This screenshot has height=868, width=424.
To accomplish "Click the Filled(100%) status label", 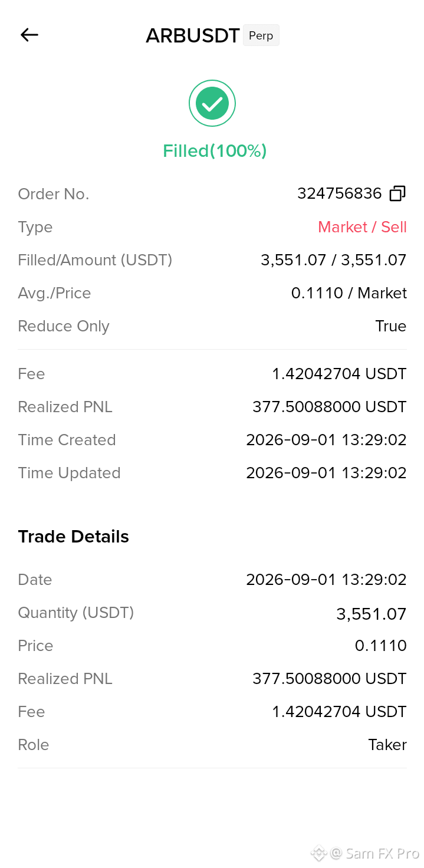I will [x=215, y=151].
